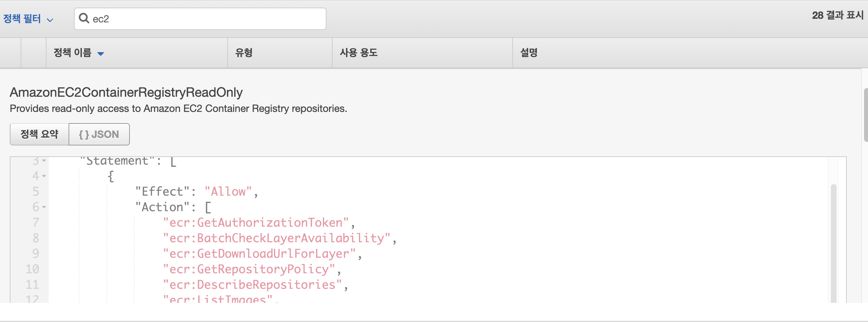Image resolution: width=868 pixels, height=322 pixels.
Task: Collapse the code fold on line 4
Action: tap(44, 176)
